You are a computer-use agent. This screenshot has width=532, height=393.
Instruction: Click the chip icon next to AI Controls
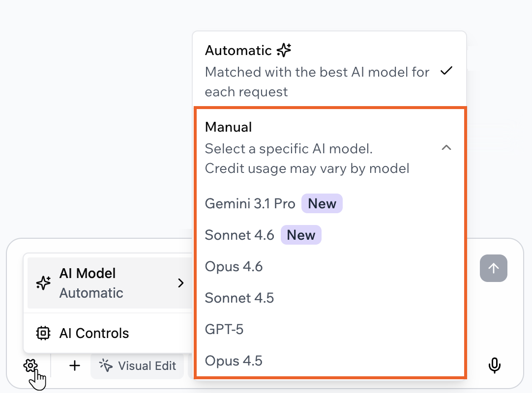click(43, 333)
